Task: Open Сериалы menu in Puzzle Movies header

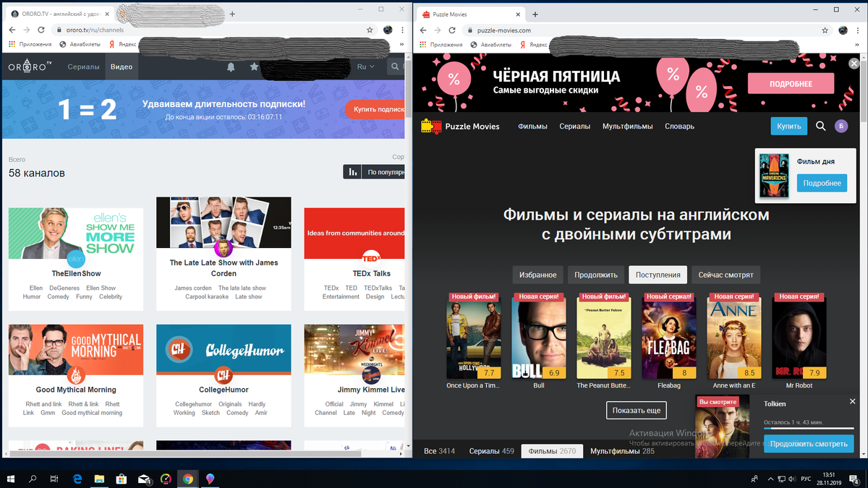Action: pyautogui.click(x=575, y=126)
